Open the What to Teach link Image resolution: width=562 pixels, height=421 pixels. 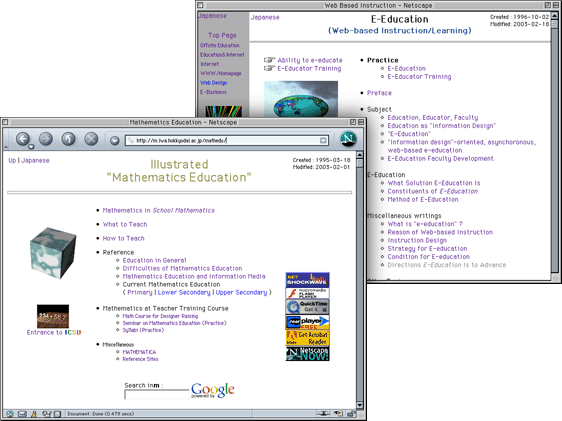click(125, 224)
